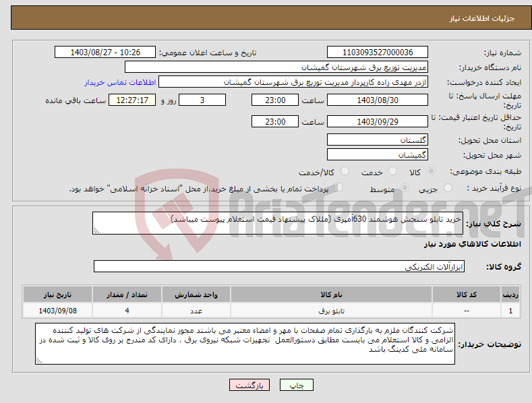Select the کالا/خدمت radio button
This screenshot has width=532, height=403.
345,171
